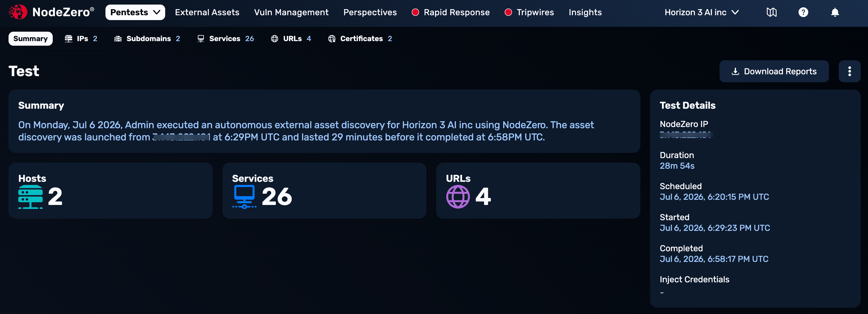Open the three-dot more options menu
868x314 pixels.
[849, 71]
